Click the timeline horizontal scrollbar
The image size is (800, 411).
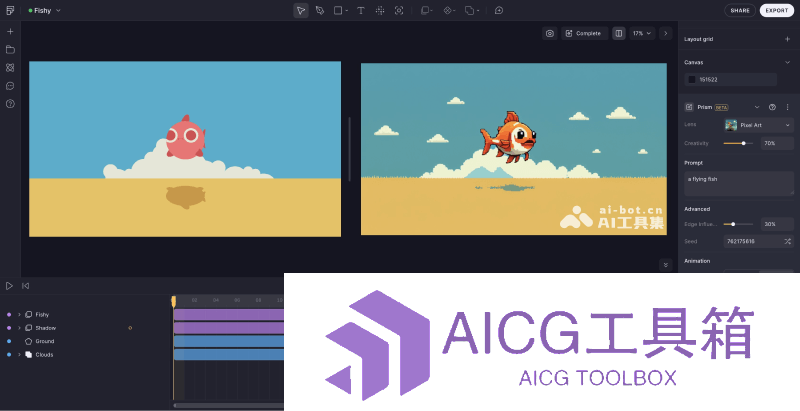(229, 405)
